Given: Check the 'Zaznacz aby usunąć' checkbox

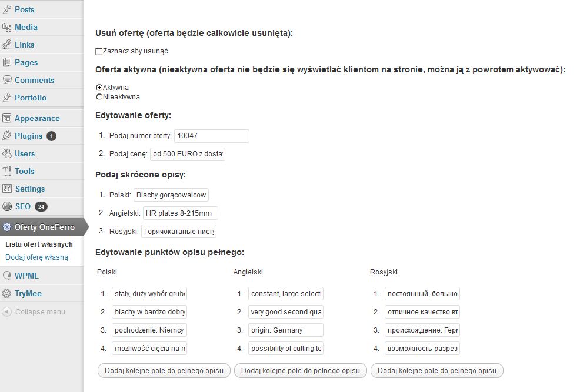Looking at the screenshot, I should click(99, 51).
